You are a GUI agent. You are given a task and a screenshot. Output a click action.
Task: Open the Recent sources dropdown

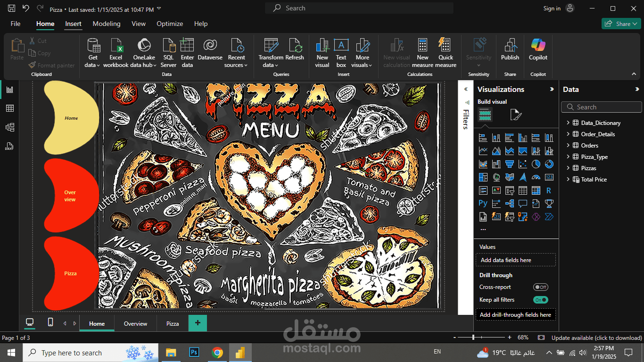(236, 65)
